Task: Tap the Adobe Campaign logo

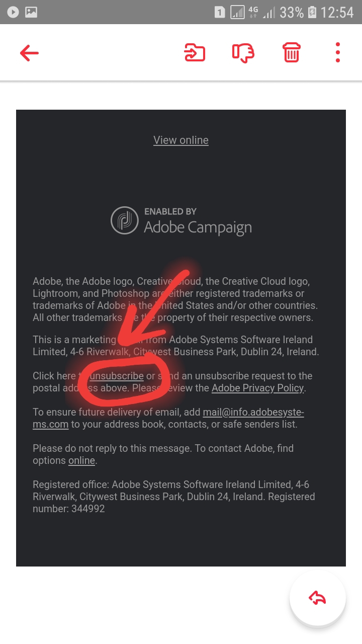Action: pos(124,220)
